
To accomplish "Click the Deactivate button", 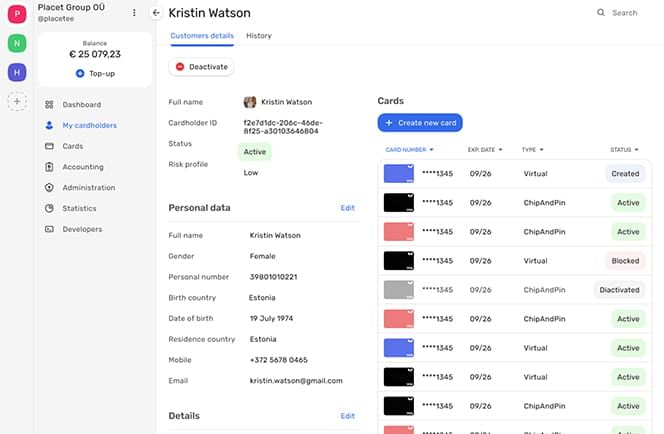I will tap(201, 67).
